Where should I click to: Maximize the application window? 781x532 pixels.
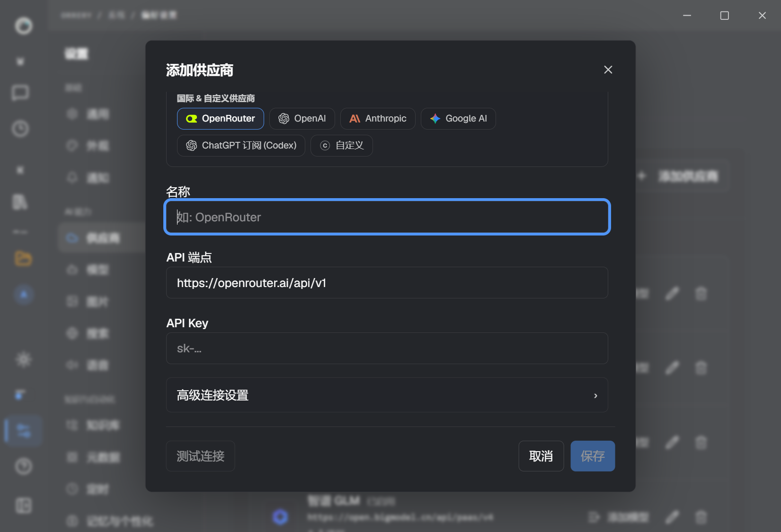pos(725,16)
